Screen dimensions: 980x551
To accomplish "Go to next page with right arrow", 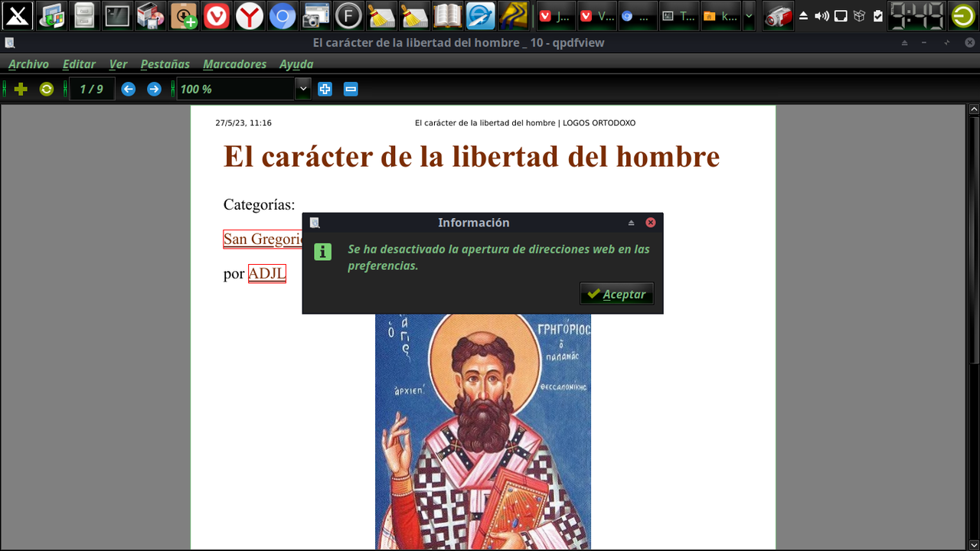I will click(x=154, y=90).
